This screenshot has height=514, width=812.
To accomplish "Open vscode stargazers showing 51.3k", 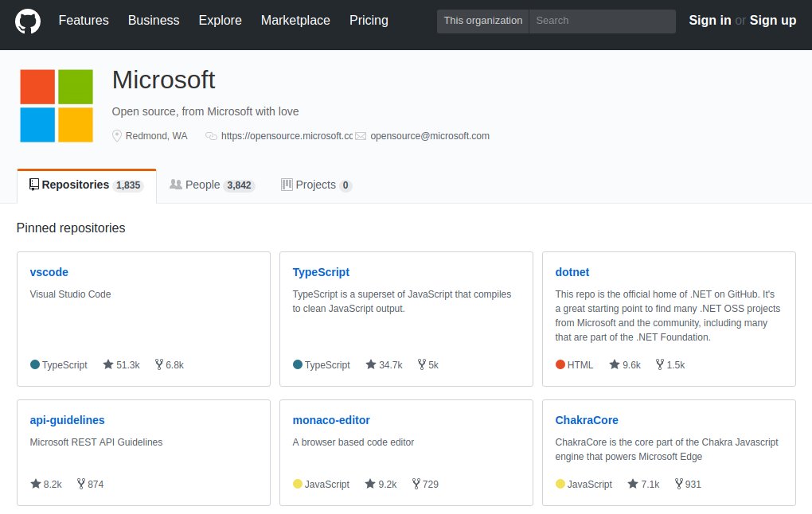I will (x=122, y=364).
